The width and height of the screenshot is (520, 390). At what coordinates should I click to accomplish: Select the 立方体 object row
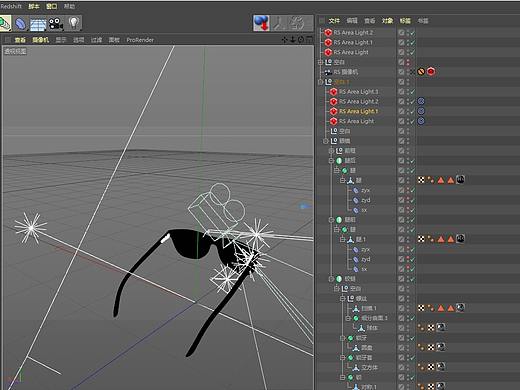(369, 367)
